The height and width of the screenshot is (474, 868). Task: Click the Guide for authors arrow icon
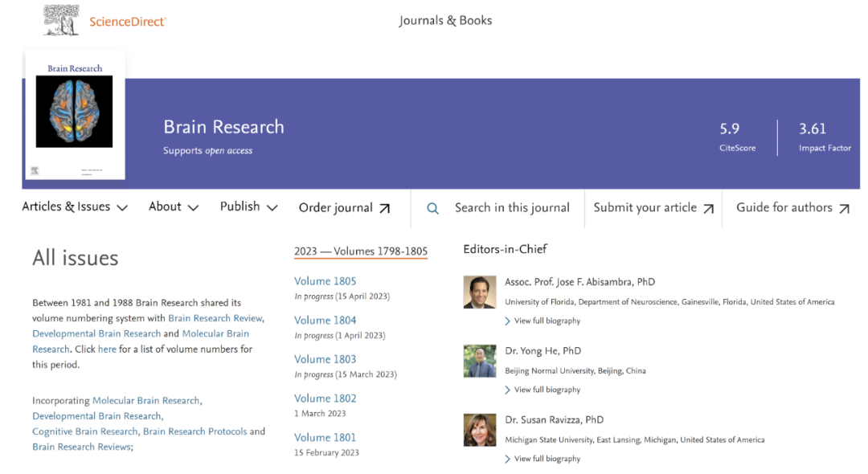844,208
